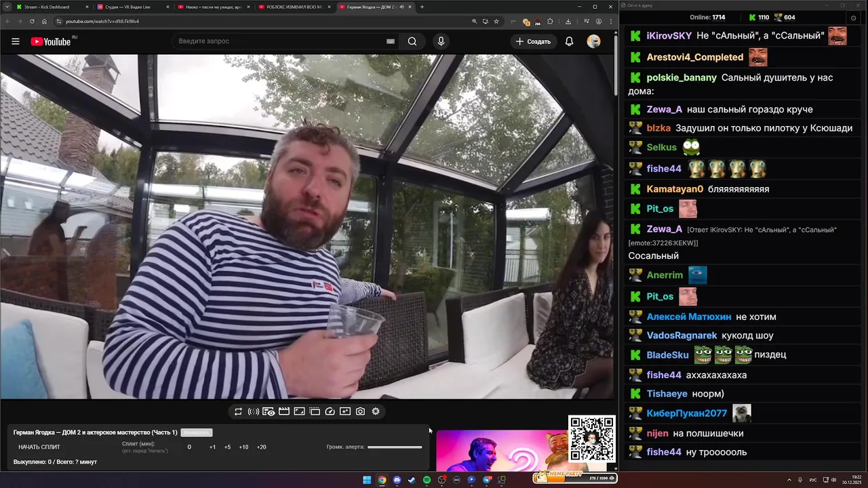Click the QR code overlay image
Screen dimensions: 868x488
click(x=592, y=439)
